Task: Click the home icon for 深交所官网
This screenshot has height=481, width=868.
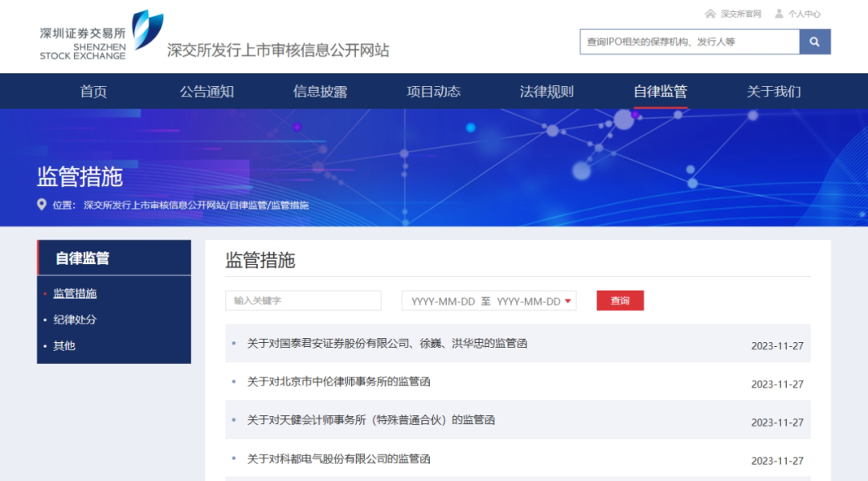Action: pos(710,14)
